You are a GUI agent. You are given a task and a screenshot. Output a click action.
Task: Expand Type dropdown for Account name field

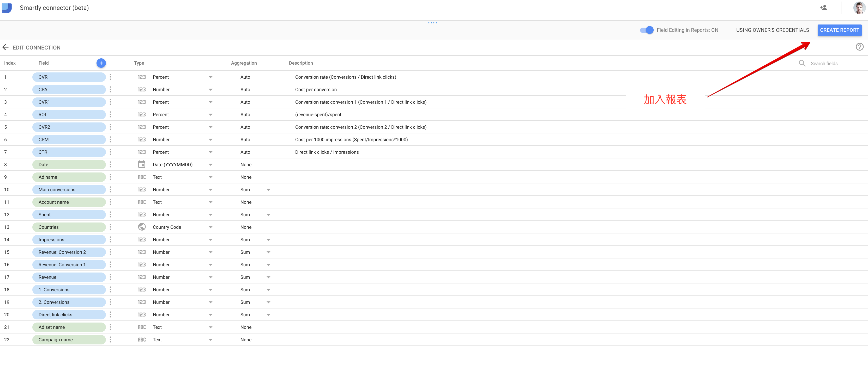click(210, 202)
